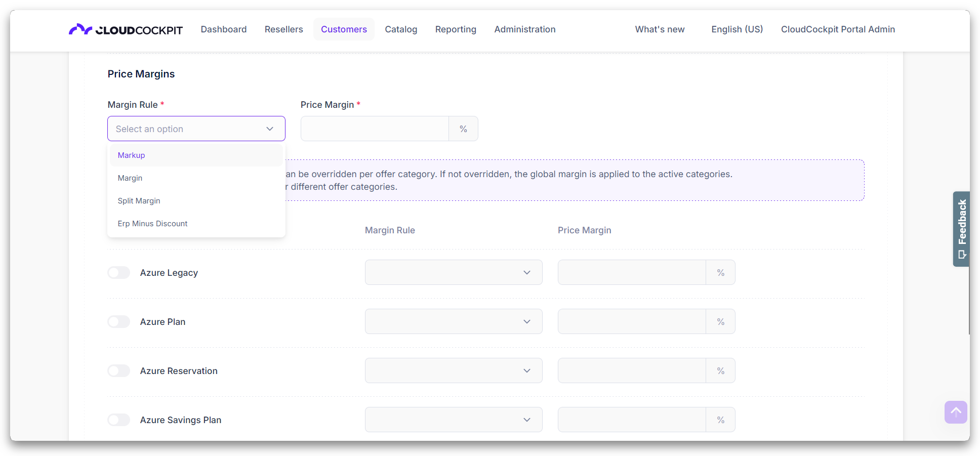Click the global Margin Rule chevron arrow

coord(270,129)
